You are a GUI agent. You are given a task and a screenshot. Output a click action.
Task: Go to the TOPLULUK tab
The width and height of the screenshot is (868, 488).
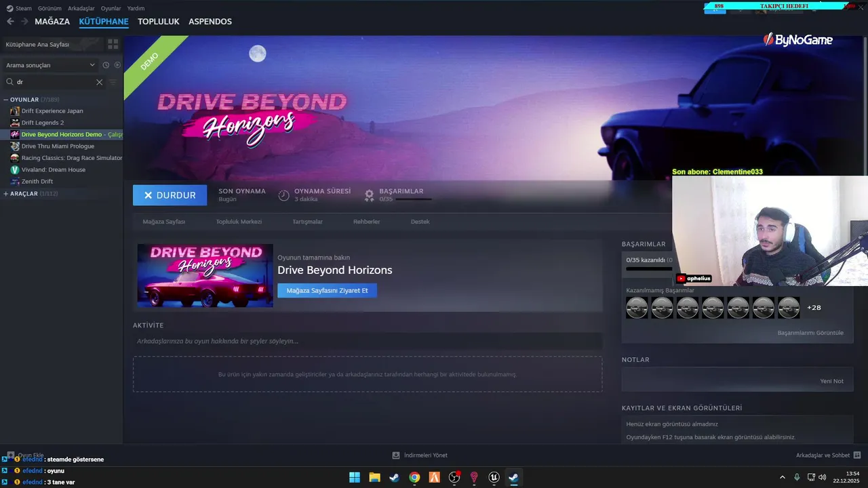click(159, 22)
